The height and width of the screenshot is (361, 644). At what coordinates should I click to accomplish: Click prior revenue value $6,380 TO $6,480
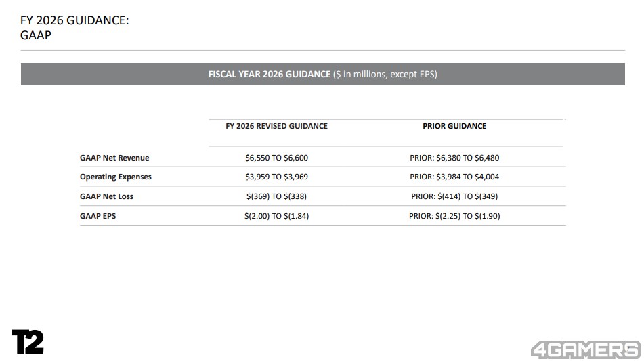click(x=454, y=158)
